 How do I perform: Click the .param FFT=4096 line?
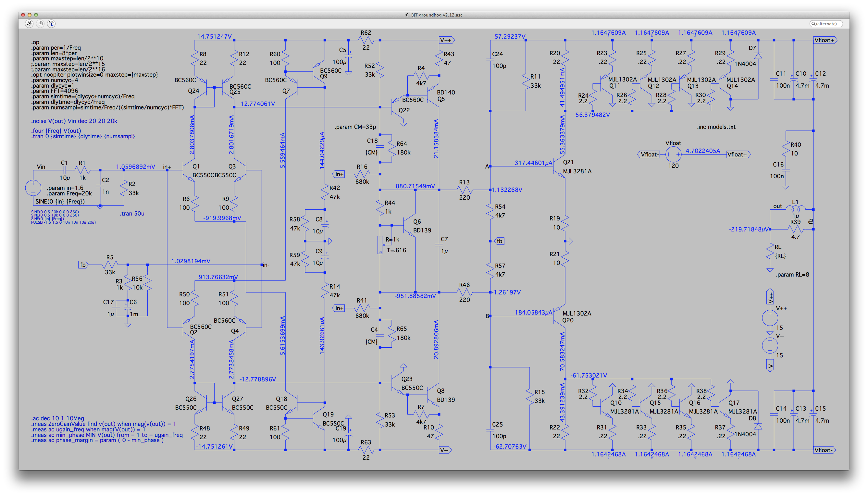coord(55,91)
